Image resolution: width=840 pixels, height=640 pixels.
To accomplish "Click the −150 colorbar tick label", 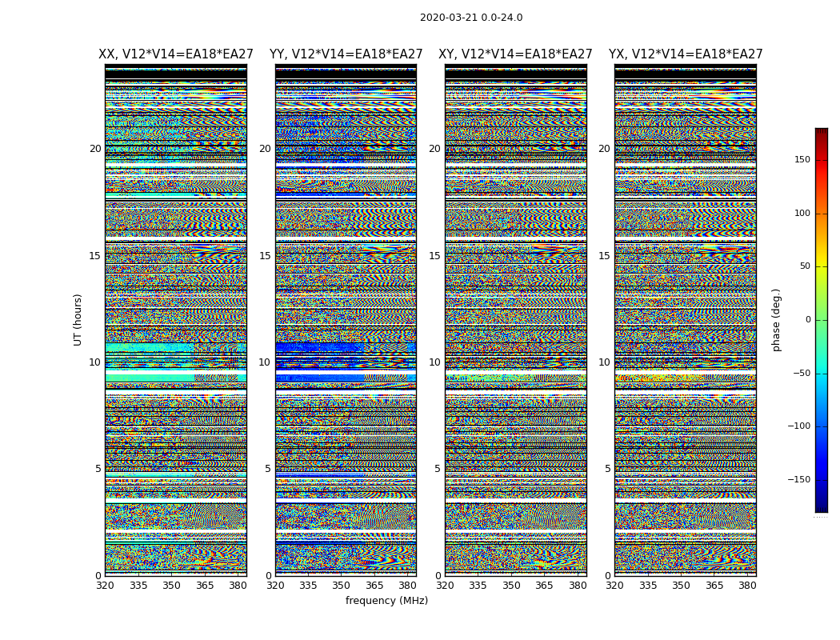I will (x=798, y=479).
